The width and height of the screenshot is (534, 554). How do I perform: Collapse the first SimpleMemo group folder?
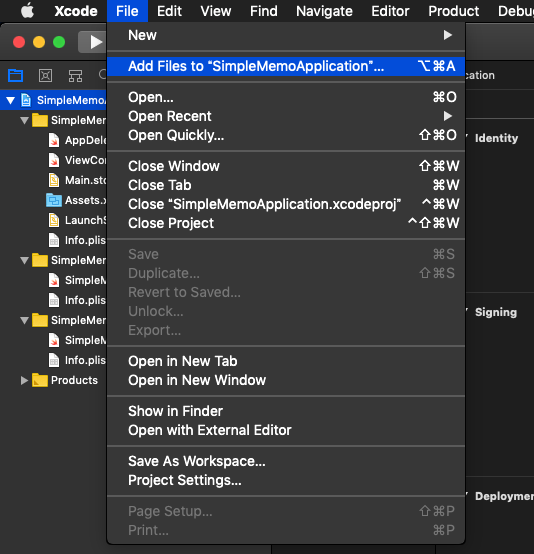tap(24, 120)
